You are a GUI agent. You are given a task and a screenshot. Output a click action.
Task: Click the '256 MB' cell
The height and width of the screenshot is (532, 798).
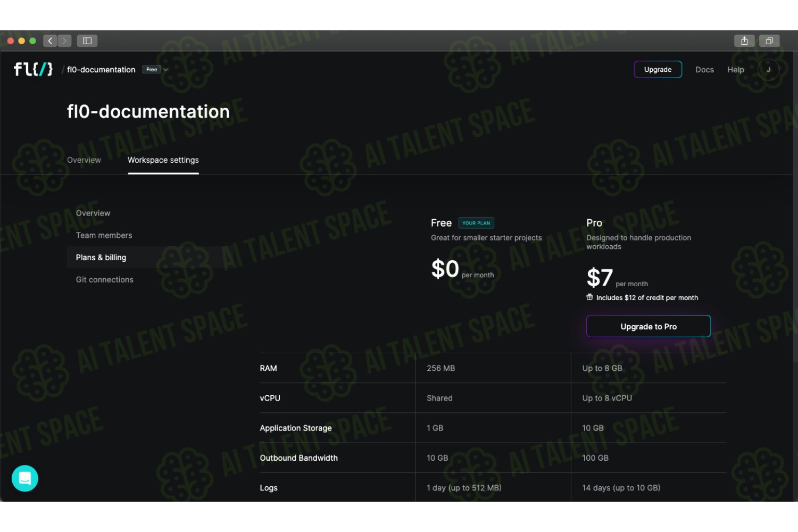click(441, 368)
